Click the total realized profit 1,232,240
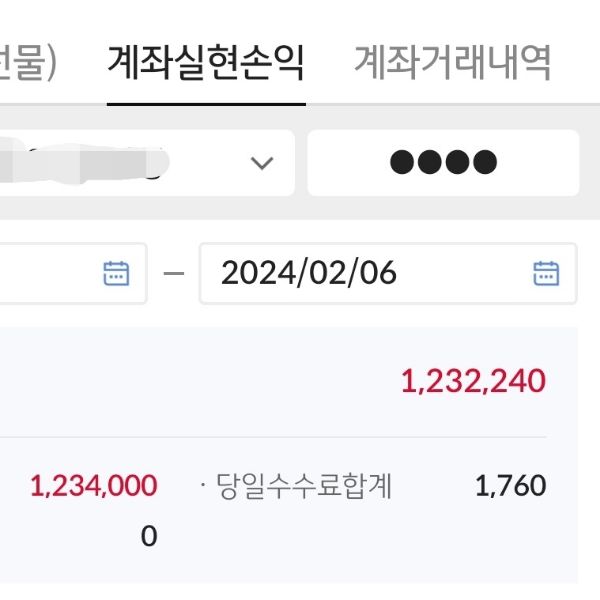 tap(474, 381)
